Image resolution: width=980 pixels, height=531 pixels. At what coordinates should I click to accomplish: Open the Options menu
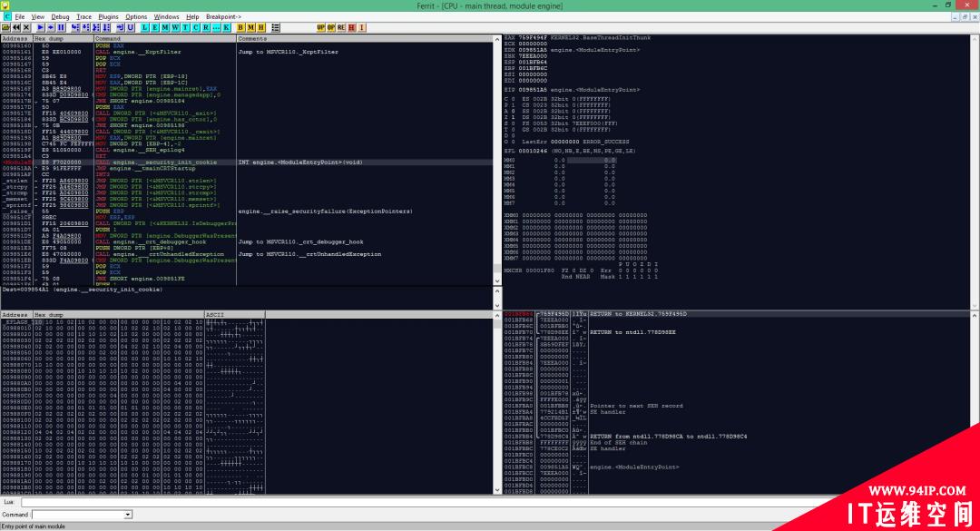click(135, 17)
